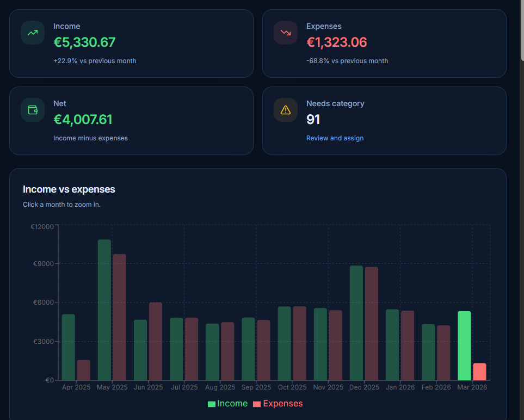The height and width of the screenshot is (420, 524).
Task: Click the wallet icon on the Net card
Action: (32, 109)
